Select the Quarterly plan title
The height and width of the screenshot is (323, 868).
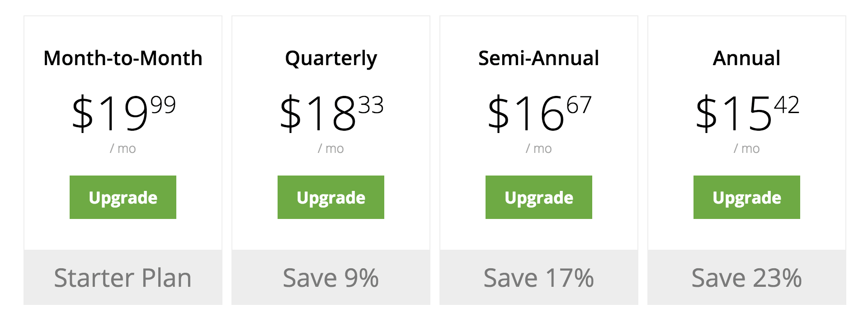click(331, 59)
